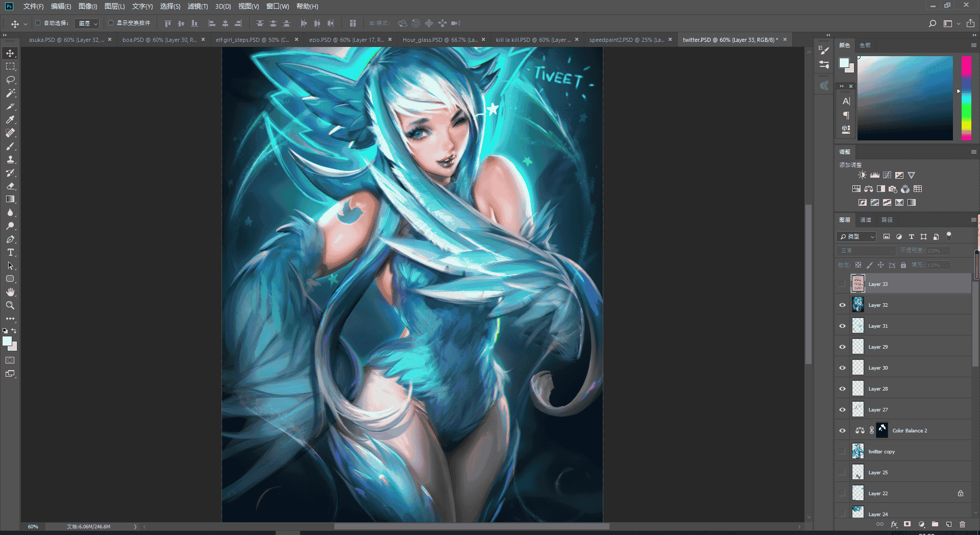Open the auto-select target dropdown
The height and width of the screenshot is (535, 980).
pyautogui.click(x=87, y=23)
